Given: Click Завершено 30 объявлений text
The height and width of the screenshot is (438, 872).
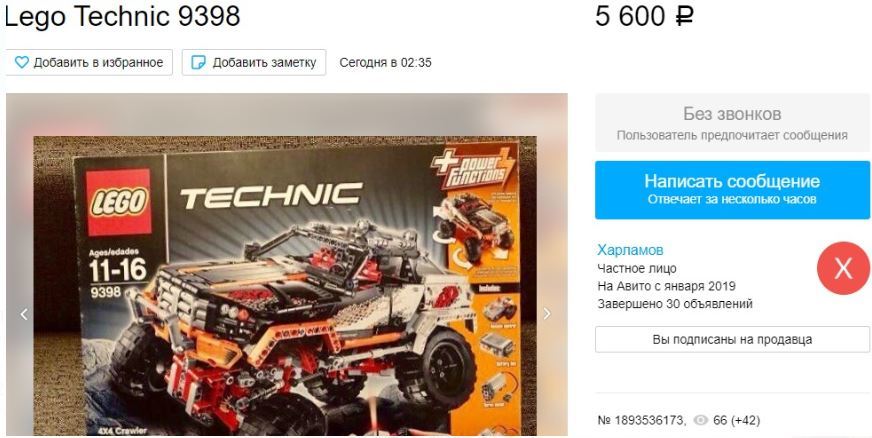Looking at the screenshot, I should (675, 304).
